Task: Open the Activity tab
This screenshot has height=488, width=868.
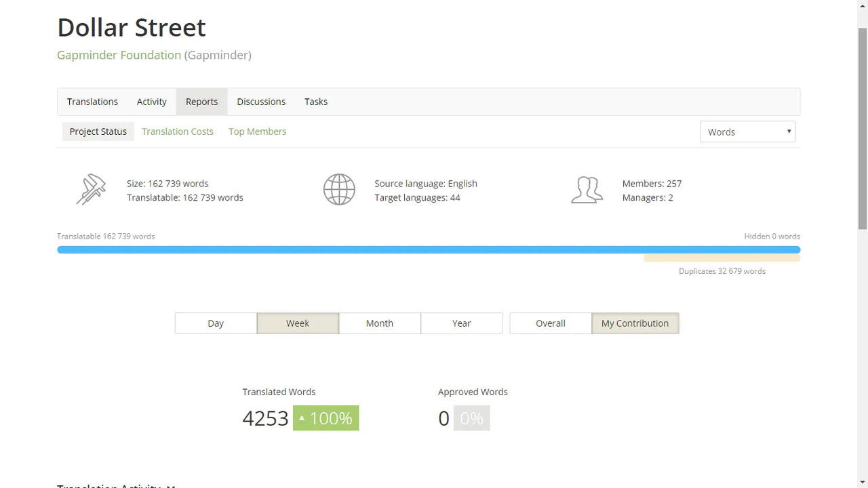Action: [x=151, y=102]
